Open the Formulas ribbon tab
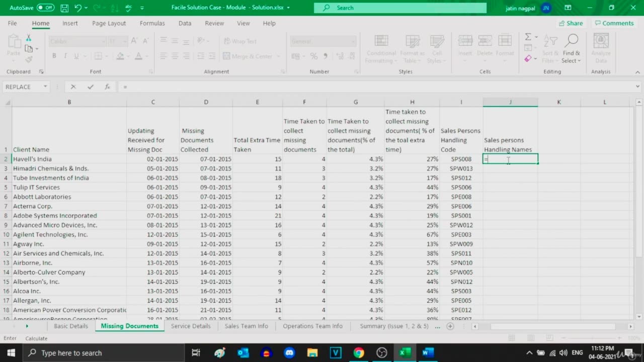The image size is (644, 362). [152, 23]
